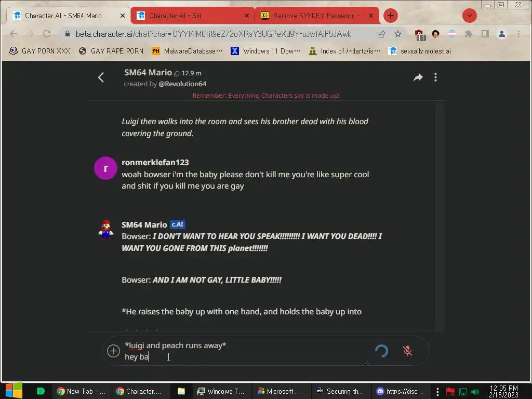532x399 pixels.
Task: Close the SM64 Mario tab
Action: 123,16
